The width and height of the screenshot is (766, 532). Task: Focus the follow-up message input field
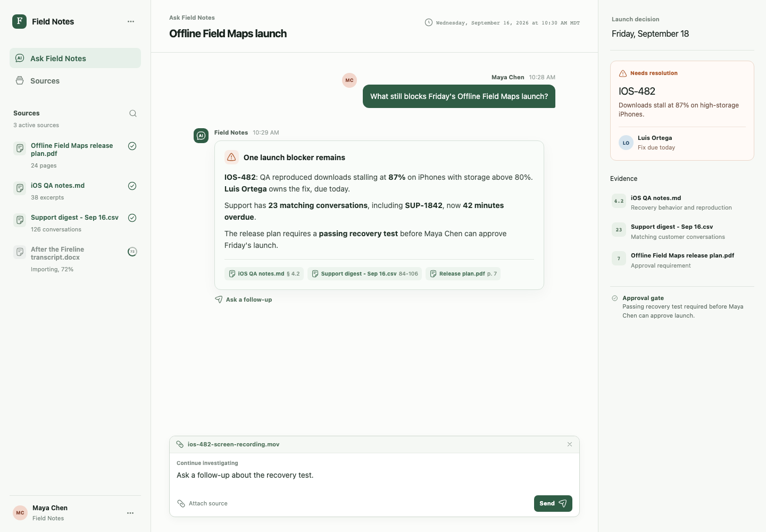point(374,475)
